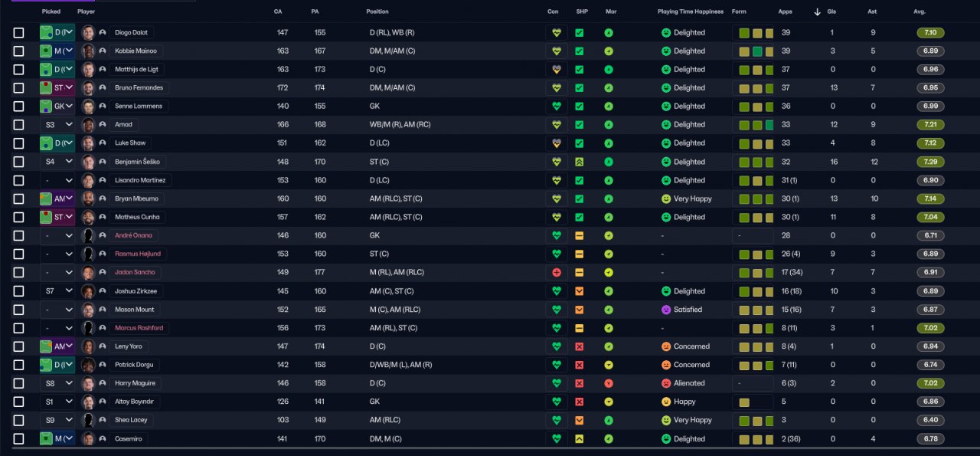This screenshot has height=456, width=980.
Task: Sort the table by the Position header
Action: point(377,12)
